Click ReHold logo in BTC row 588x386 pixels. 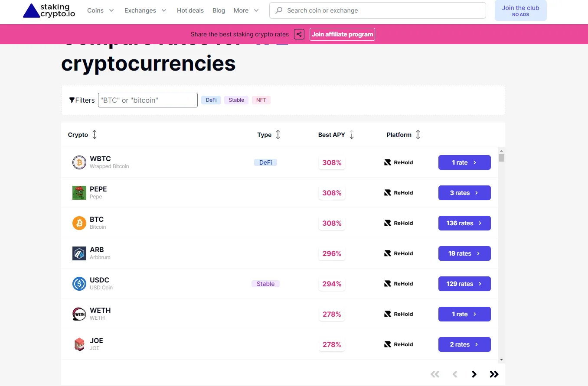coord(399,223)
